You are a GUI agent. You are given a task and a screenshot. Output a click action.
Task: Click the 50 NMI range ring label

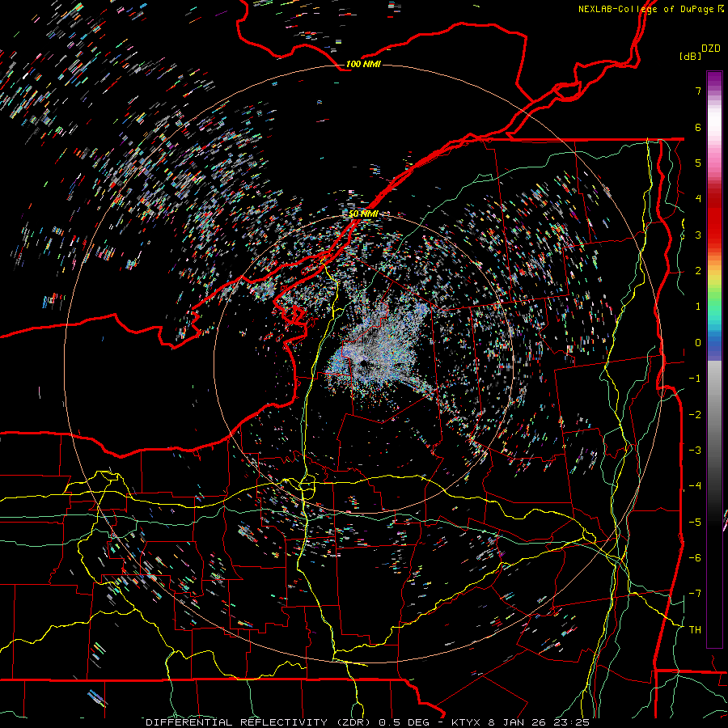pyautogui.click(x=363, y=214)
